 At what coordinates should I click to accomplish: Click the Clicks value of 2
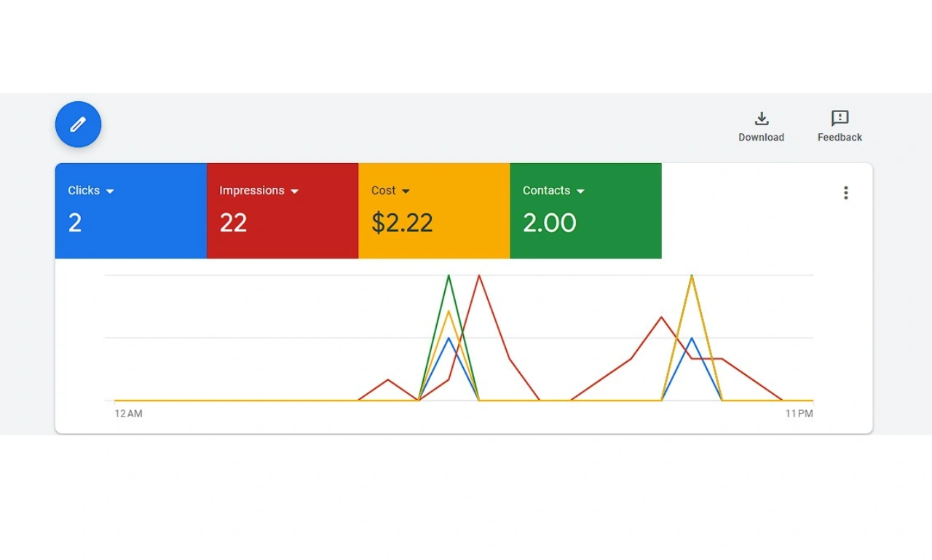pos(75,223)
